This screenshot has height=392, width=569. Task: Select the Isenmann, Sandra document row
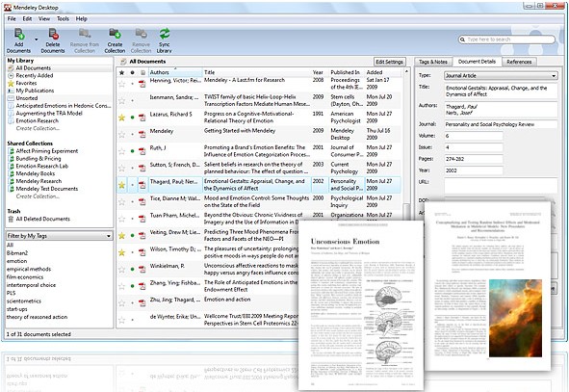[259, 100]
